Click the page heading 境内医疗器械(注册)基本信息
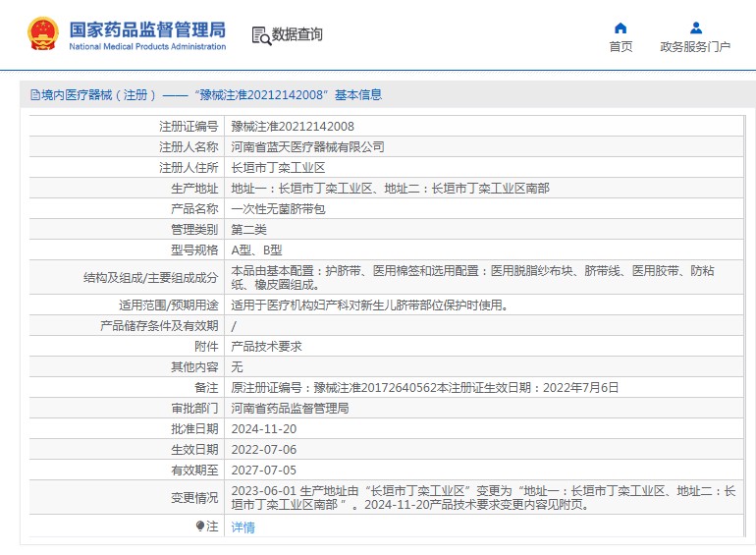This screenshot has width=756, height=555. (211, 95)
